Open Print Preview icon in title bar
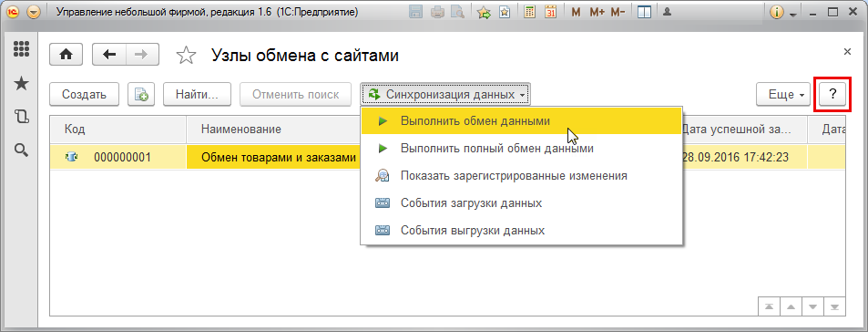The width and height of the screenshot is (868, 332). pyautogui.click(x=457, y=12)
